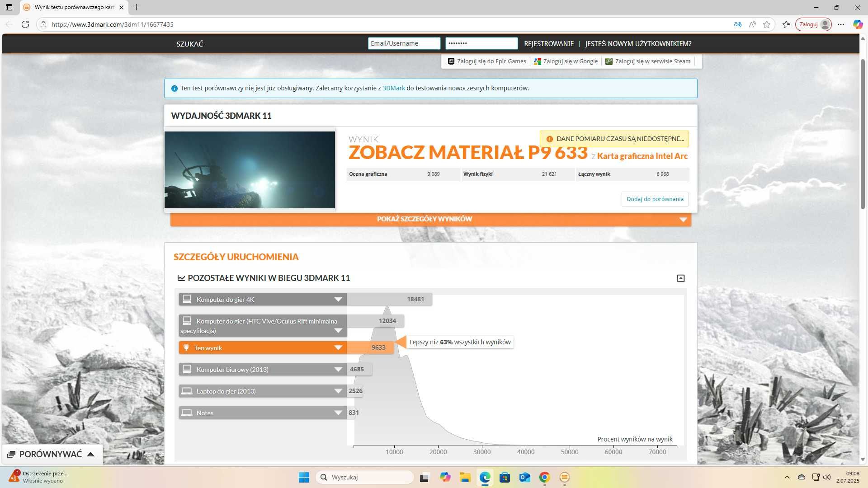Viewport: 868px width, 488px height.
Task: Click the translate page icon
Action: [738, 24]
